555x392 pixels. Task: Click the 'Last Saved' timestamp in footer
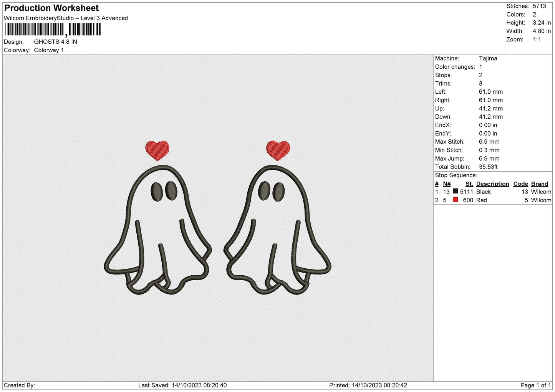pos(182,385)
